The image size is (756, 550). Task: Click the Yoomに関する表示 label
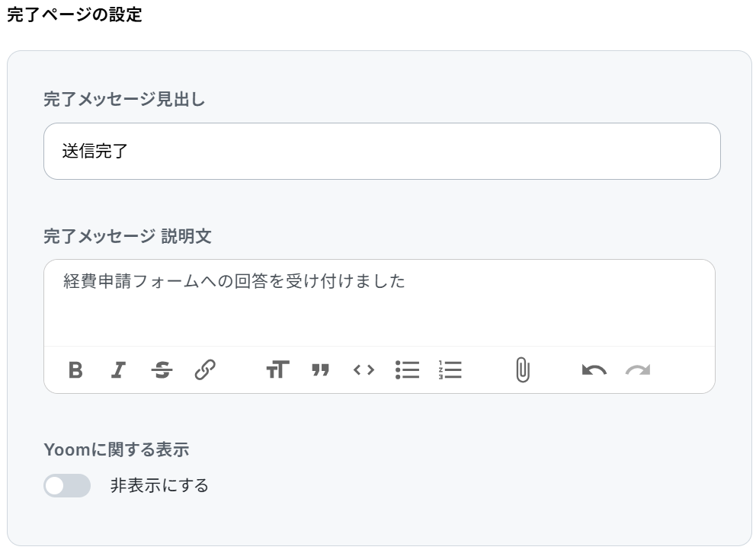click(116, 449)
